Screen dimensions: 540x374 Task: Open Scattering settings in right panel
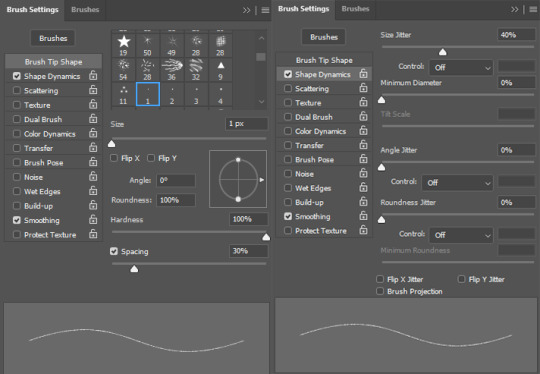[x=312, y=89]
